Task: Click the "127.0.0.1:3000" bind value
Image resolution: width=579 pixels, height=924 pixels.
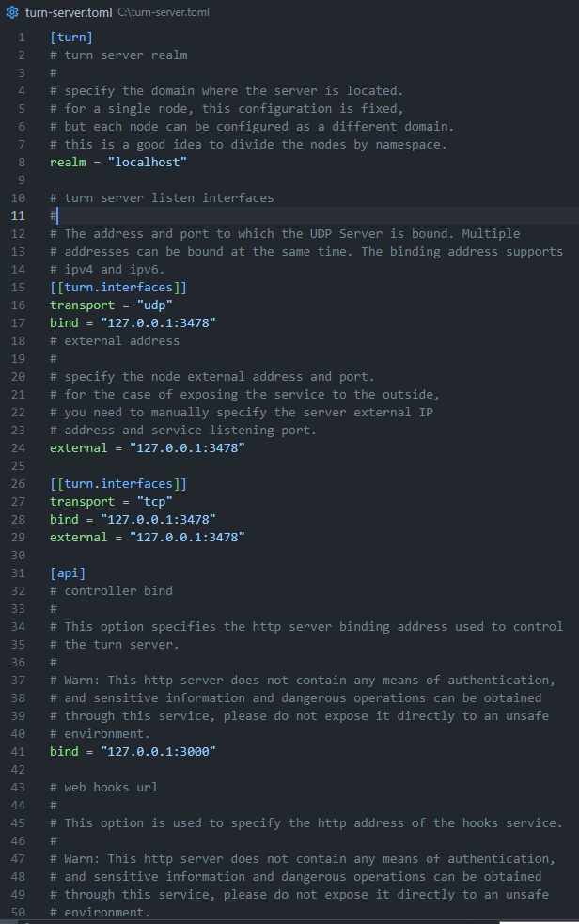Action: click(159, 751)
